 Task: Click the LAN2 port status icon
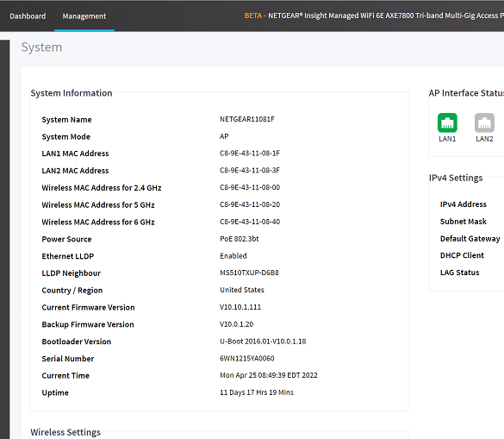point(484,122)
